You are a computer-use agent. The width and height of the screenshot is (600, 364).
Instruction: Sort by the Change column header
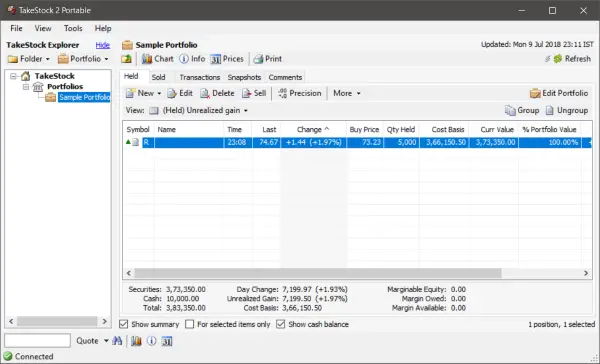pyautogui.click(x=313, y=130)
